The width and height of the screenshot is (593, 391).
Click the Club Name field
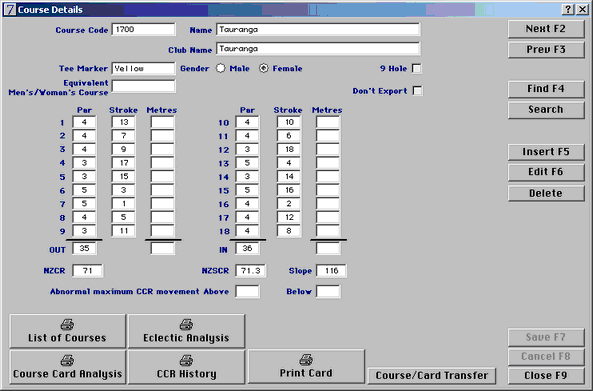(318, 49)
